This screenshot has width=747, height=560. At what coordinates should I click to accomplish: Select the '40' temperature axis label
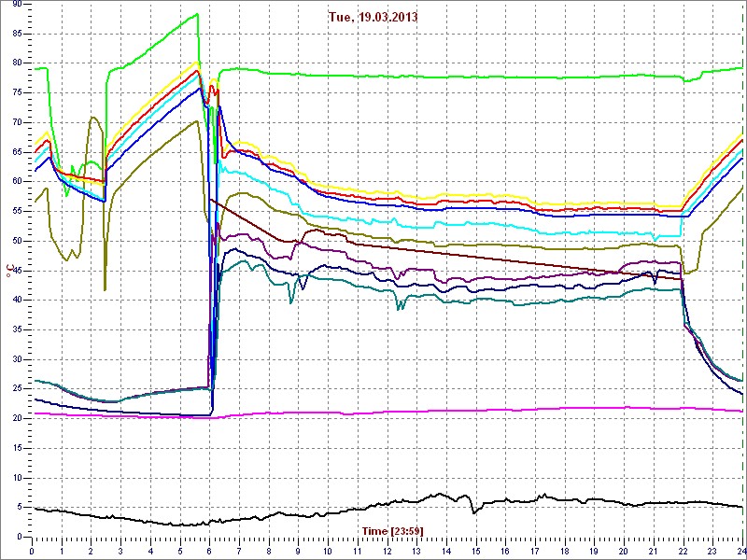[16, 300]
